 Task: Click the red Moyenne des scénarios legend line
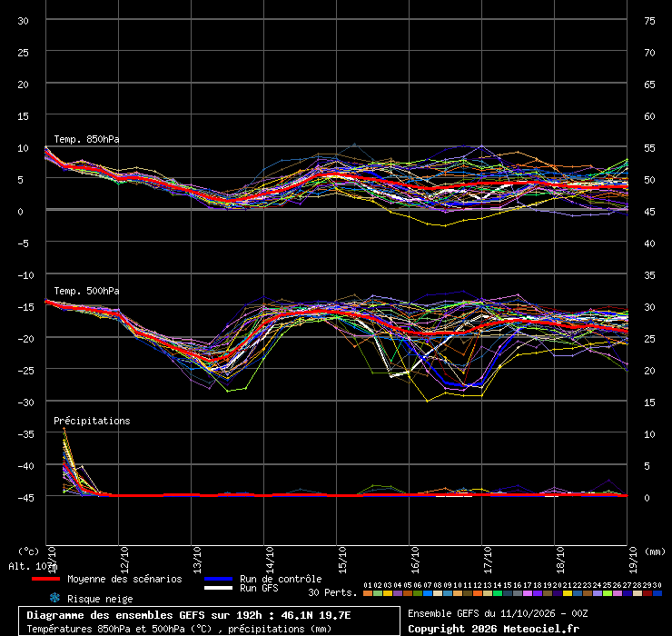pyautogui.click(x=45, y=579)
